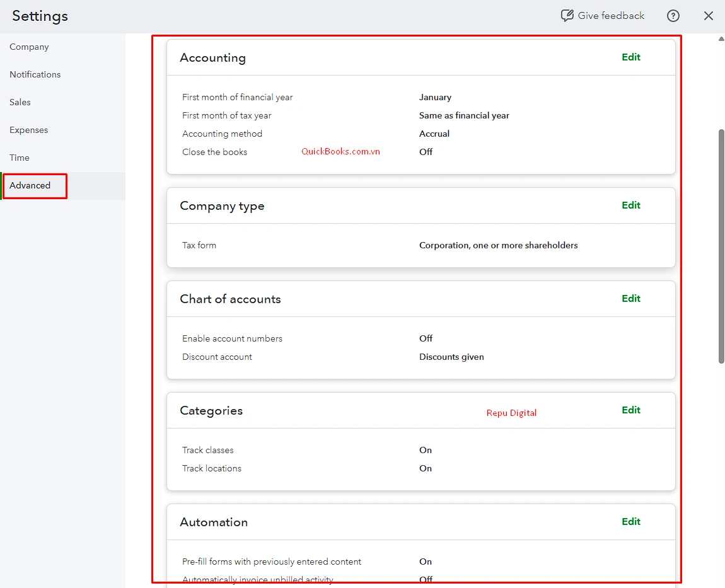
Task: Click the Close the books setting row
Action: 214,151
